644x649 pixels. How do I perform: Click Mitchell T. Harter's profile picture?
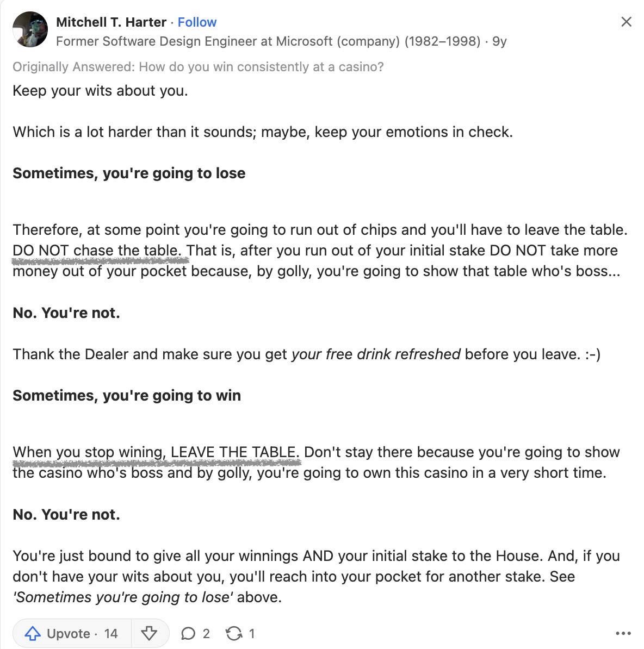point(30,29)
